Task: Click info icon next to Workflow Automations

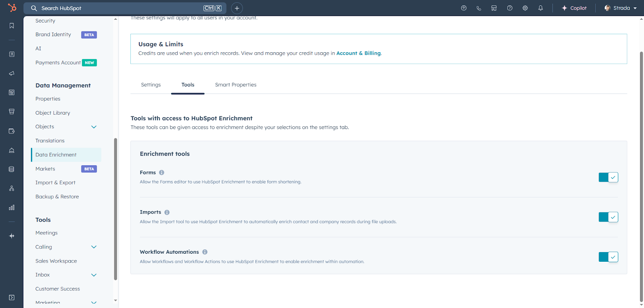Action: [205, 252]
